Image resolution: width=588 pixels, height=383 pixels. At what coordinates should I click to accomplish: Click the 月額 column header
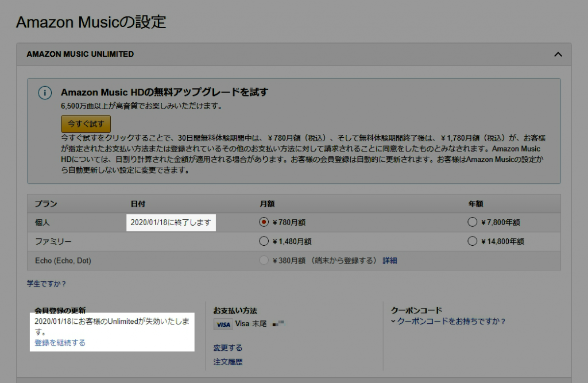[267, 204]
